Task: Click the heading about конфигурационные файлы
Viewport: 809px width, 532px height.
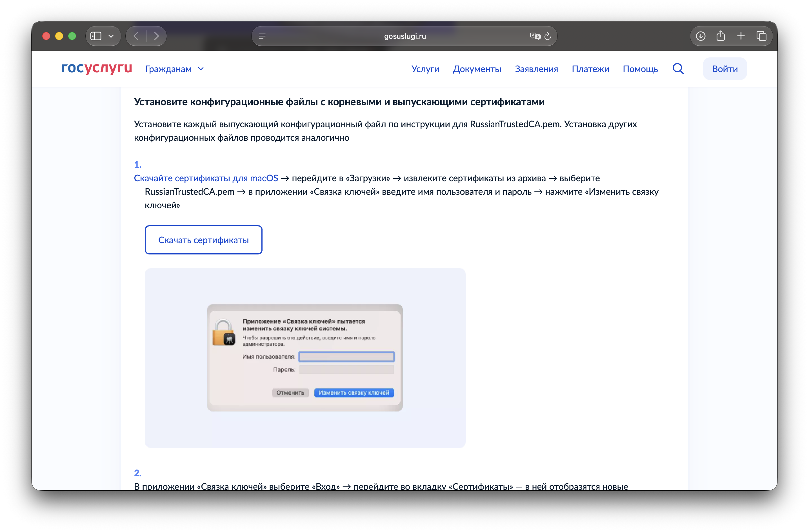Action: (339, 102)
